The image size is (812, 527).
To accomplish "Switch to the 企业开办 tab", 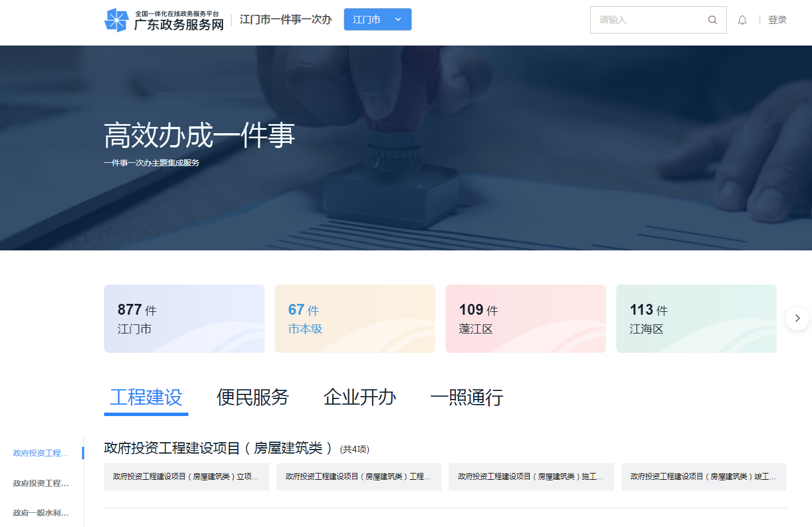I will 360,397.
